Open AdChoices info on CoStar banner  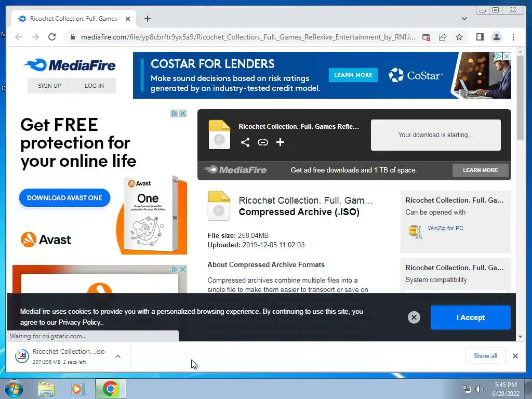pos(498,56)
